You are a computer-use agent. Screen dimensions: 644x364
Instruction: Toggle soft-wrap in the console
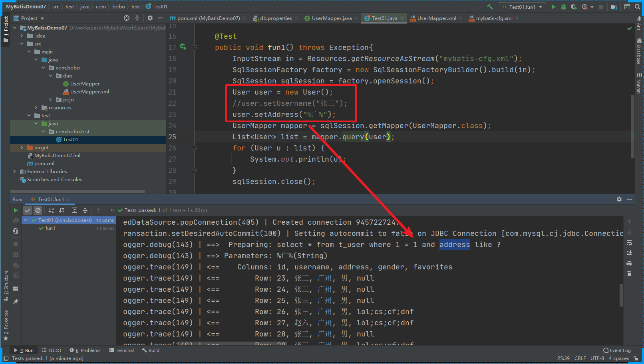point(629,243)
